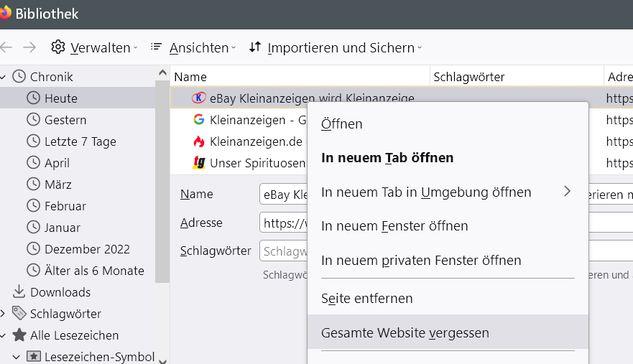Click the gear icon of Verwalten
The width and height of the screenshot is (633, 364).
(x=58, y=47)
